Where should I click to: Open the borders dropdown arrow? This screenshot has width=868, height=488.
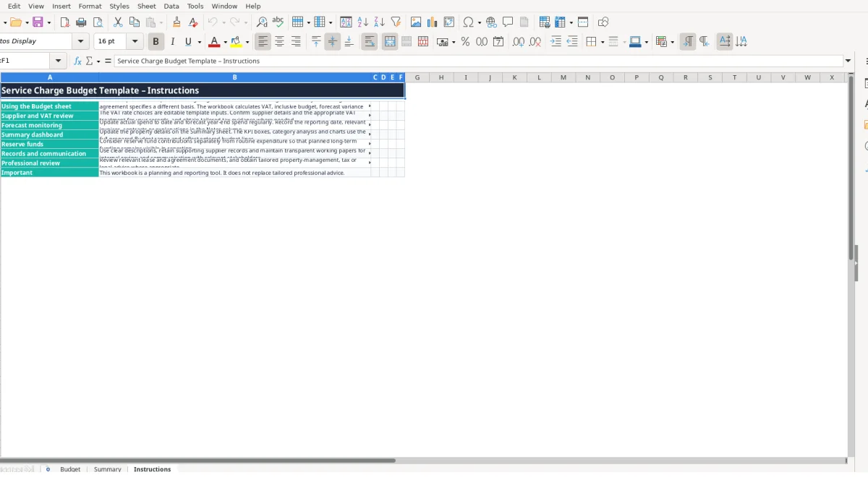click(602, 42)
